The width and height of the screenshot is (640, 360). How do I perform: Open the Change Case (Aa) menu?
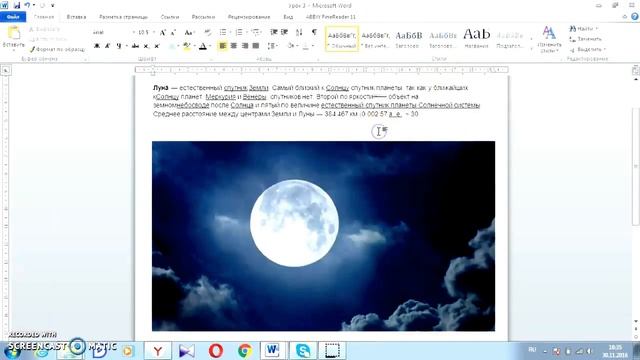click(x=189, y=32)
